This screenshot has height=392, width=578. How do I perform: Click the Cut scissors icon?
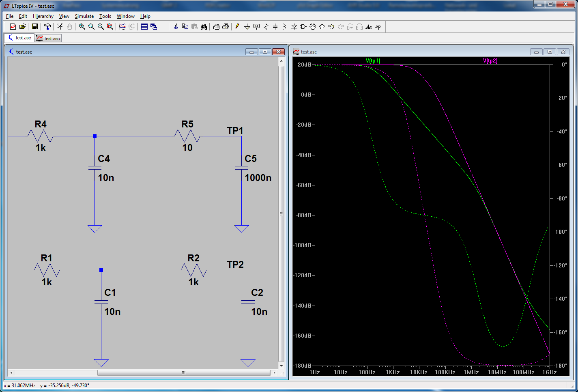[176, 27]
